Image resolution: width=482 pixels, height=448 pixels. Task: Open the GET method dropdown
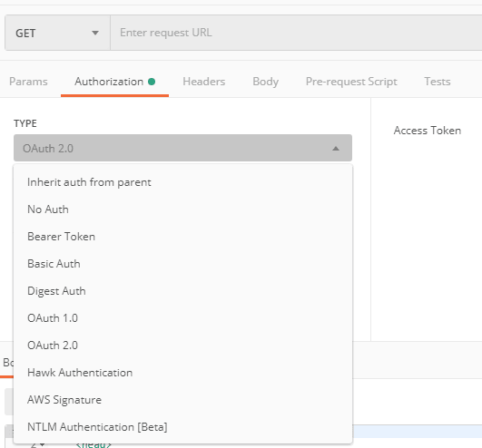pos(57,33)
